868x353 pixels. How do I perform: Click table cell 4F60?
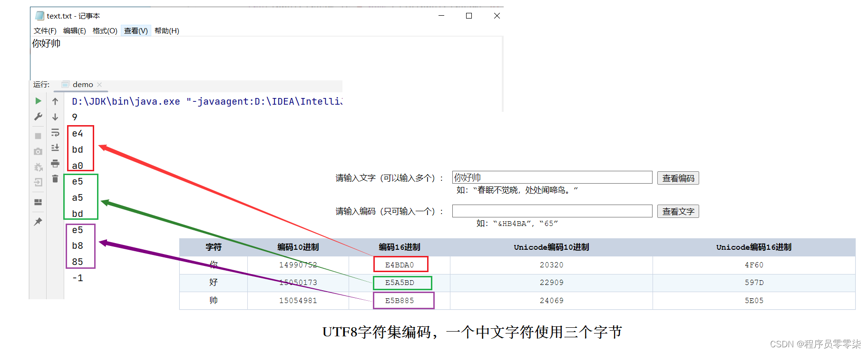click(x=754, y=265)
